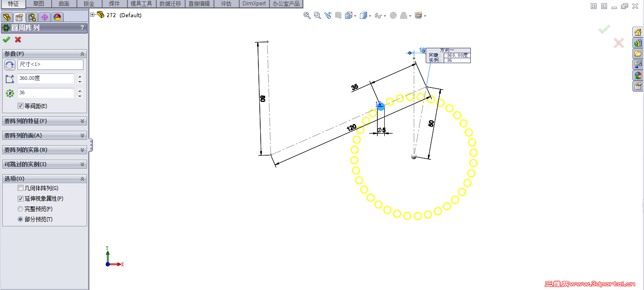The height and width of the screenshot is (290, 644).
Task: Open the FeatureManager design tree tab
Action: (6, 17)
